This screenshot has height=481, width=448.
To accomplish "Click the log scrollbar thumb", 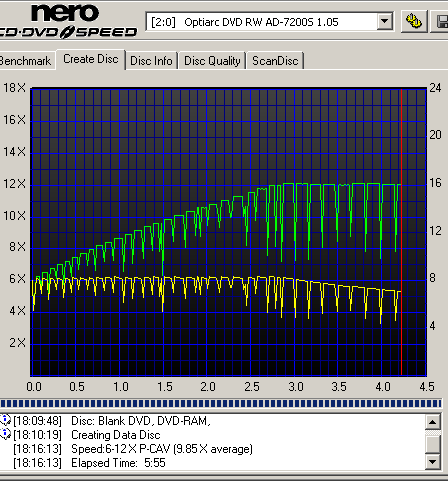I will pos(433,444).
